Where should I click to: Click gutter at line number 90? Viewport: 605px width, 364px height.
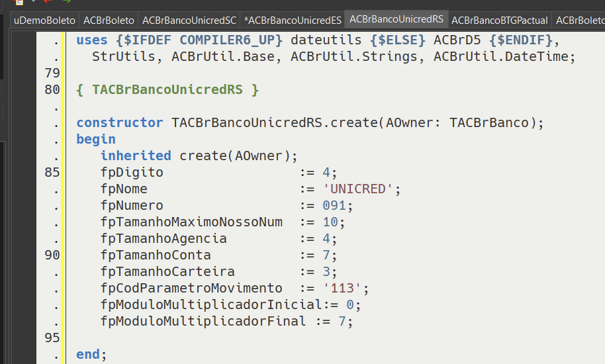point(52,255)
